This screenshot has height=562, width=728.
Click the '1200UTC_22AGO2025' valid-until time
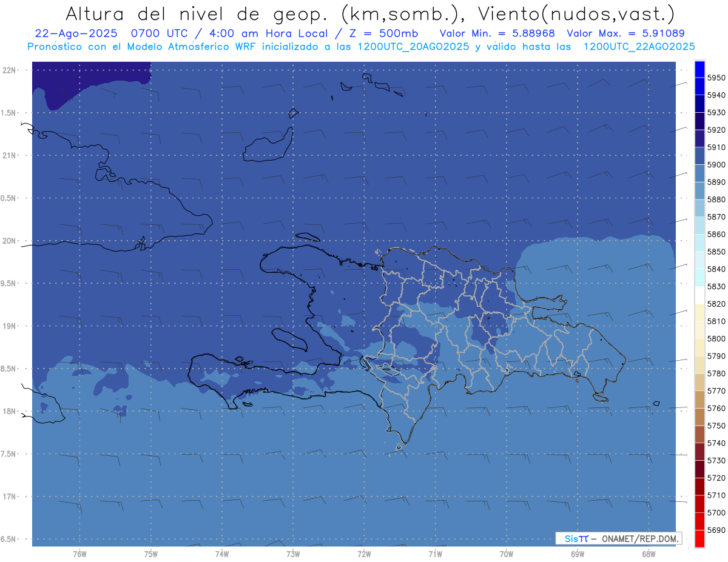click(639, 47)
